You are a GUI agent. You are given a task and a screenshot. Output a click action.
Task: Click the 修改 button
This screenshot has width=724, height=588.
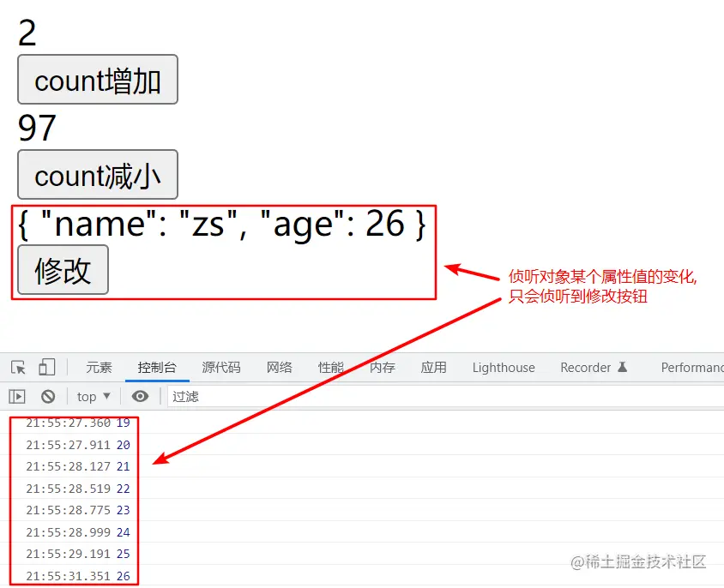tap(63, 269)
